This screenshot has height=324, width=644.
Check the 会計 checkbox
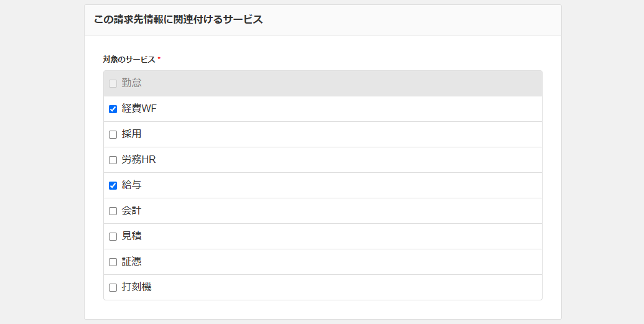tap(113, 211)
